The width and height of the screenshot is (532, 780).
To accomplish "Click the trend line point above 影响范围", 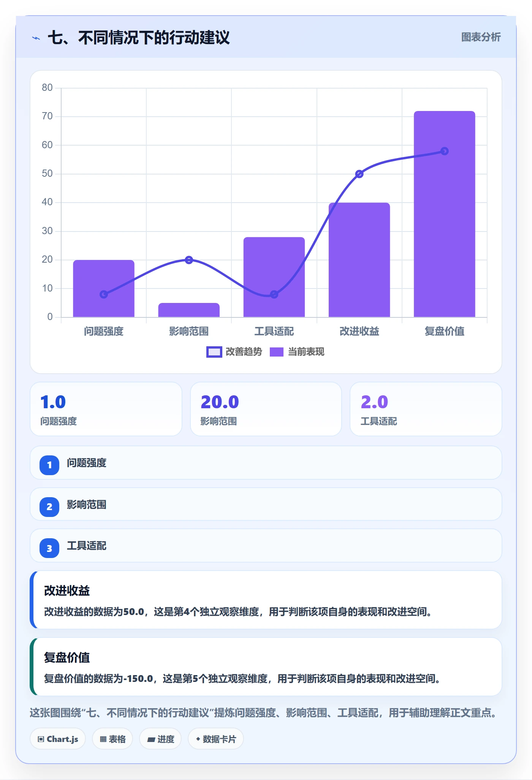I will pos(189,260).
